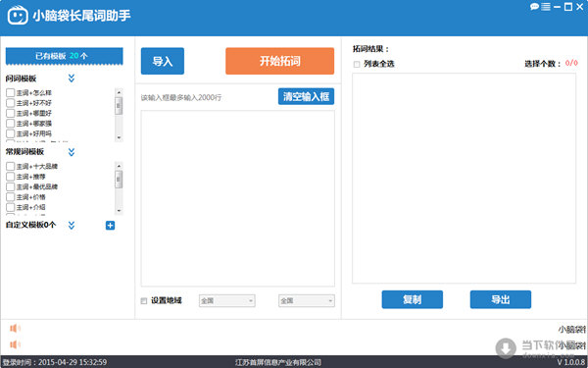
Task: Check the 主词+十大品牌 template
Action: pyautogui.click(x=10, y=167)
